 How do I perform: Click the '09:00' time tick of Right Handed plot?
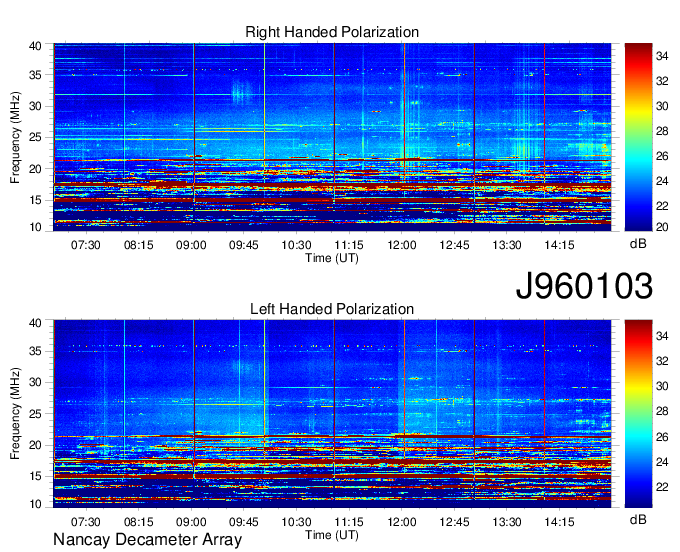(191, 245)
